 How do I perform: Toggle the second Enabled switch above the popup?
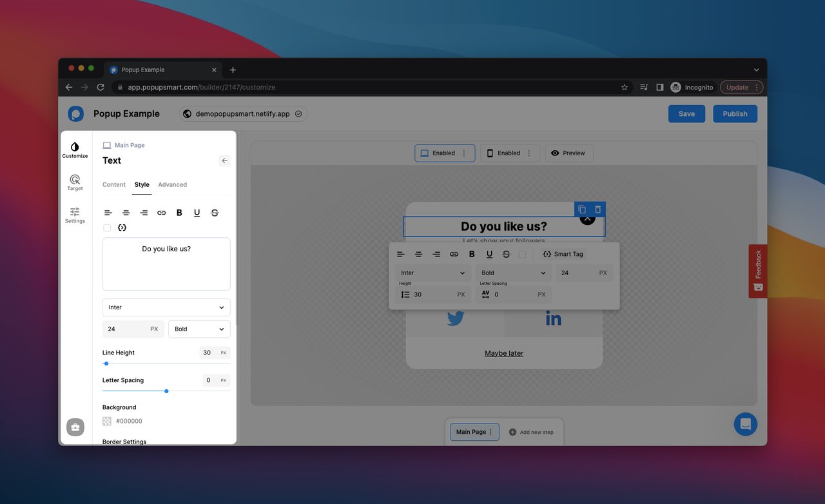(x=509, y=153)
